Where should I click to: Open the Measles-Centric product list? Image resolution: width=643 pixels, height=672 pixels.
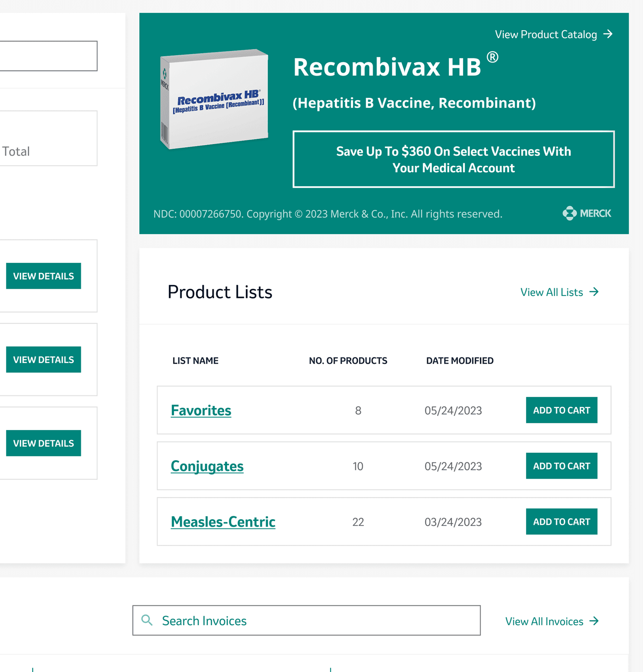tap(223, 522)
